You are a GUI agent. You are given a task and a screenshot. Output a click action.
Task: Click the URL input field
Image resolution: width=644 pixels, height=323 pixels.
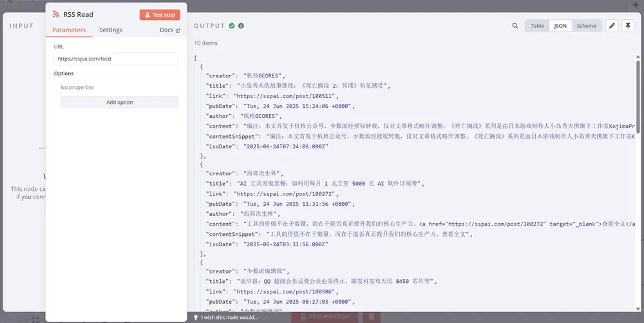[x=116, y=59]
